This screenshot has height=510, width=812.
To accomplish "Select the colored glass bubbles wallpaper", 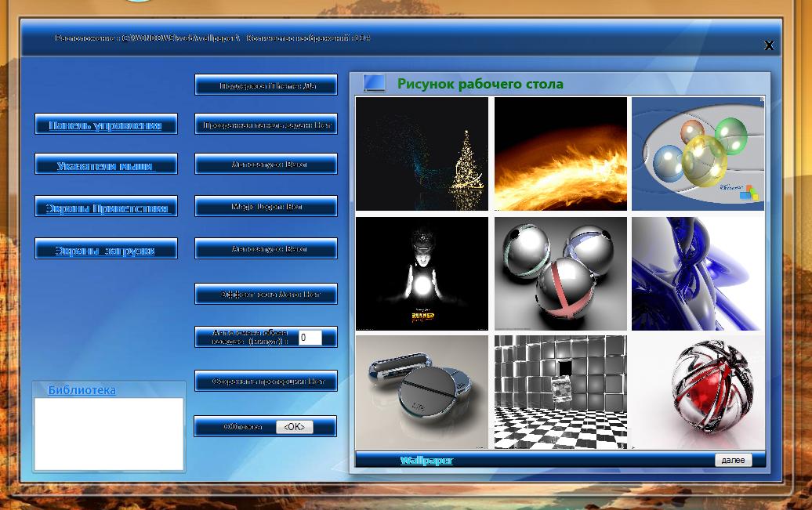I will click(698, 154).
